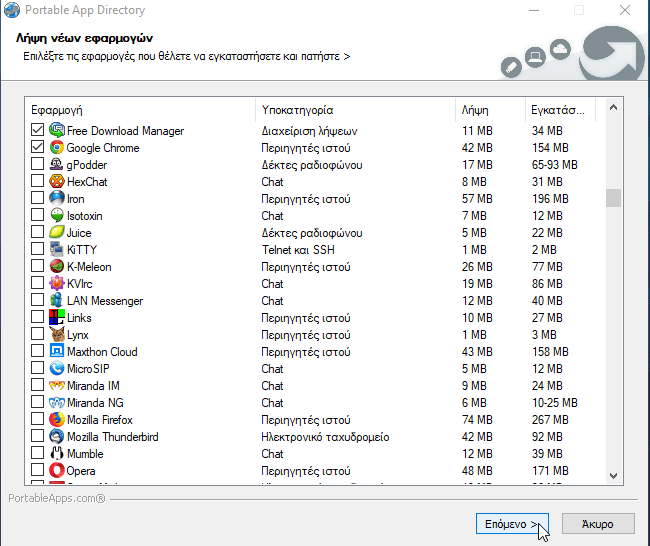Click Ηλεκτρονικό ταχυδρομείο subcategory cell
The height and width of the screenshot is (546, 650).
point(325,437)
